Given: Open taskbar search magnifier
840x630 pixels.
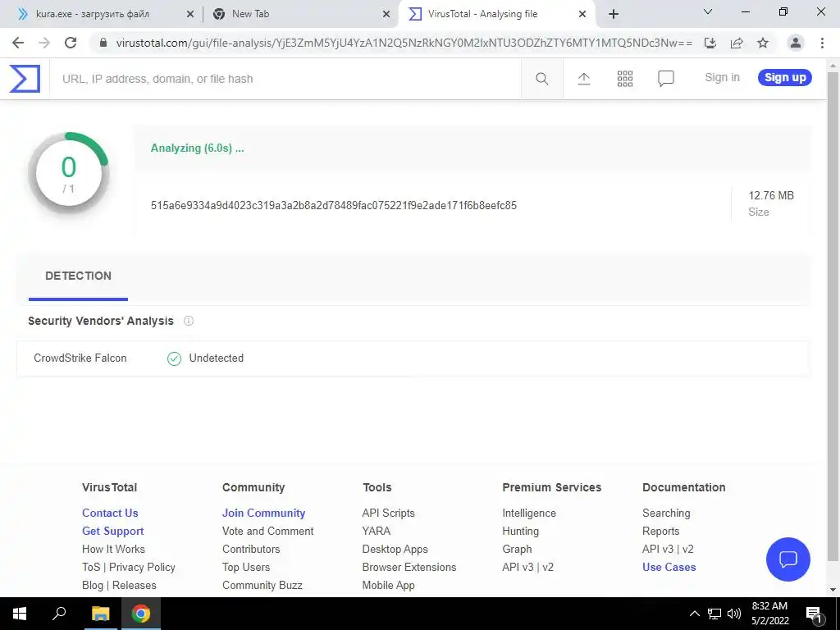Looking at the screenshot, I should [59, 614].
